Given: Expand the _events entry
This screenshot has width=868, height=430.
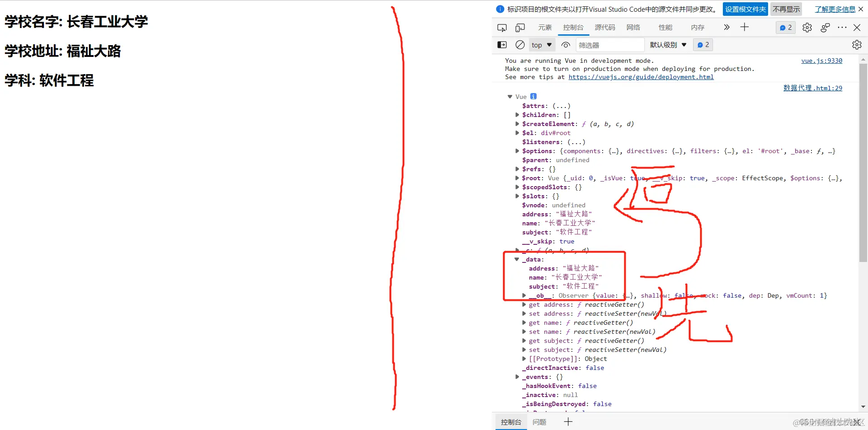Looking at the screenshot, I should pos(517,377).
